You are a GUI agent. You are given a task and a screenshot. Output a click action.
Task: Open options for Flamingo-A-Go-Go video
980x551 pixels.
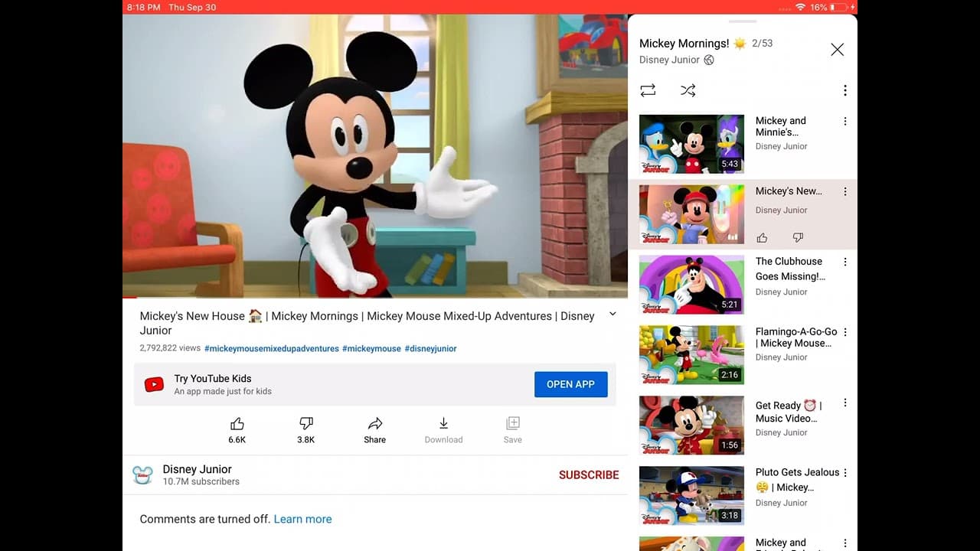click(x=845, y=332)
